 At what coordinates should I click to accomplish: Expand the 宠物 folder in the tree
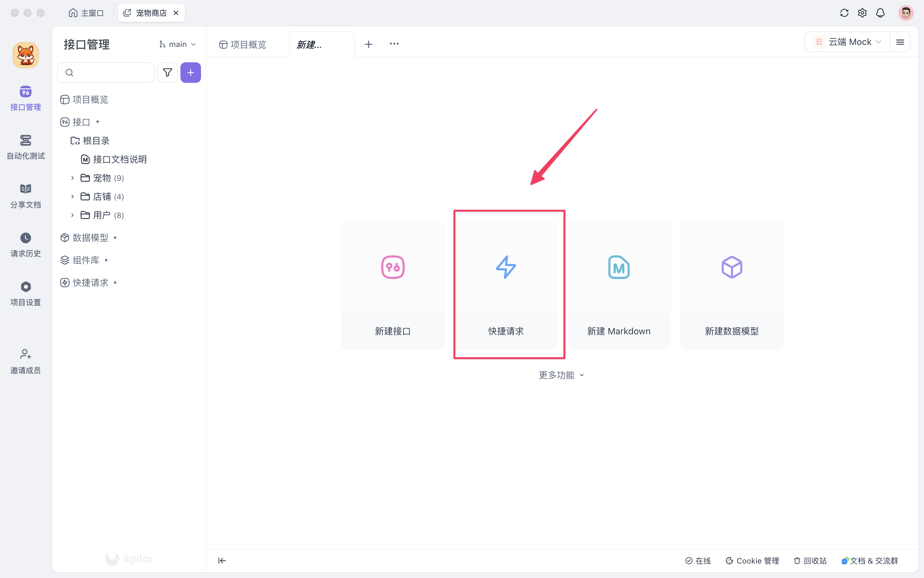(73, 178)
